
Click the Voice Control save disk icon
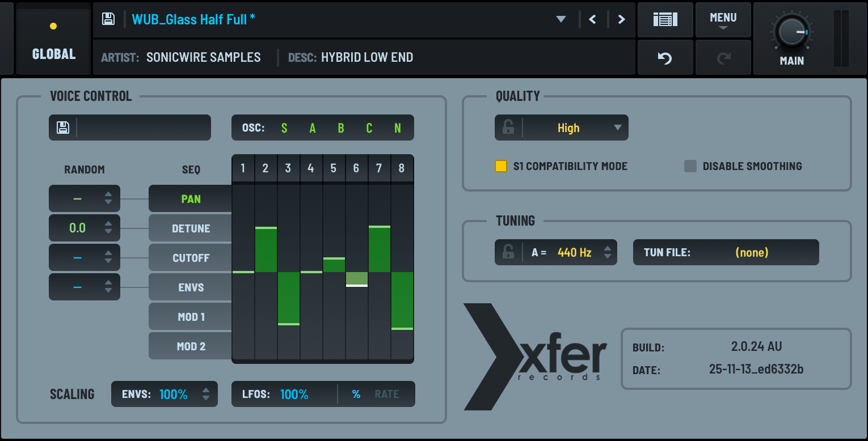click(x=63, y=128)
